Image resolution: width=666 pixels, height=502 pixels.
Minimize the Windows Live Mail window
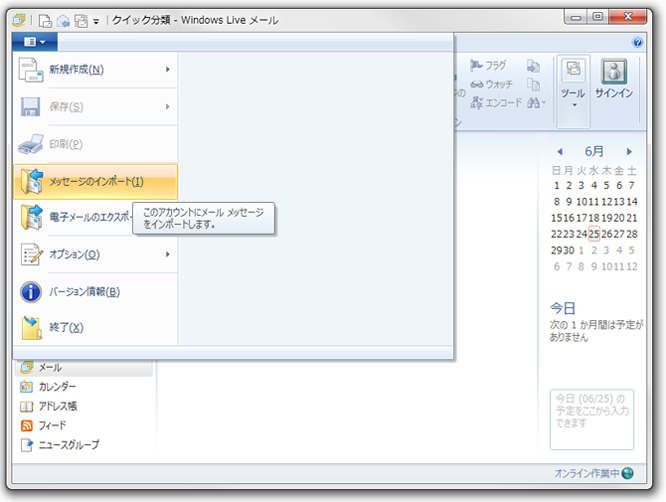[576, 17]
